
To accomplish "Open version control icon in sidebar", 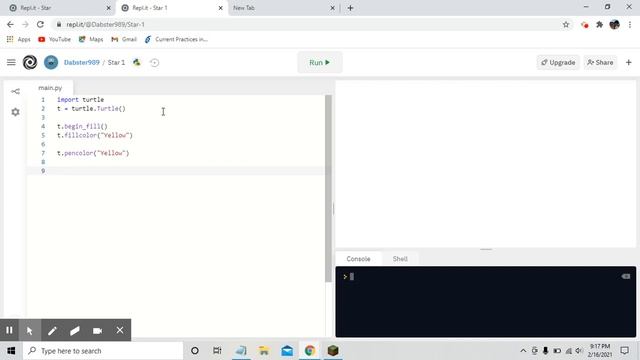I will click(x=15, y=91).
